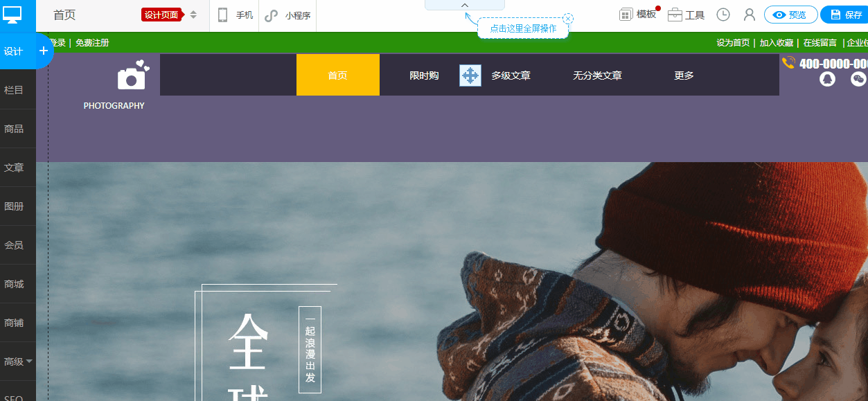
Task: Select the 多级文章 navigation item
Action: (x=511, y=75)
